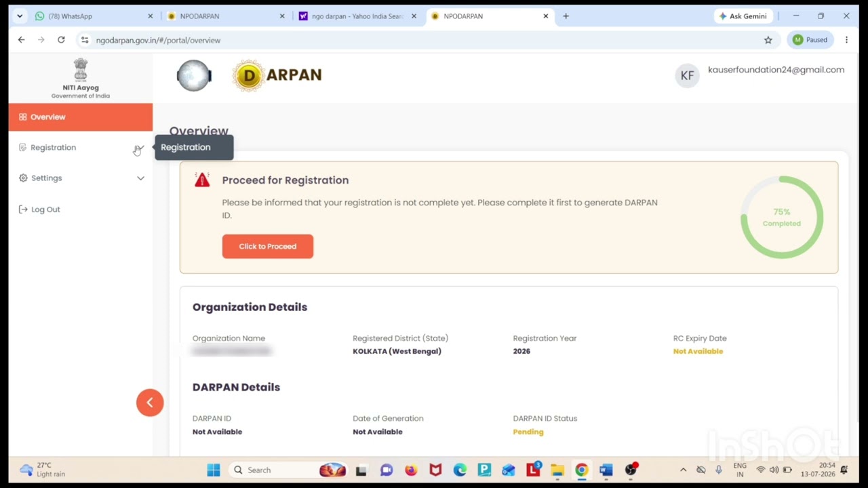Open Microsoft Edge from the taskbar

pos(460,470)
